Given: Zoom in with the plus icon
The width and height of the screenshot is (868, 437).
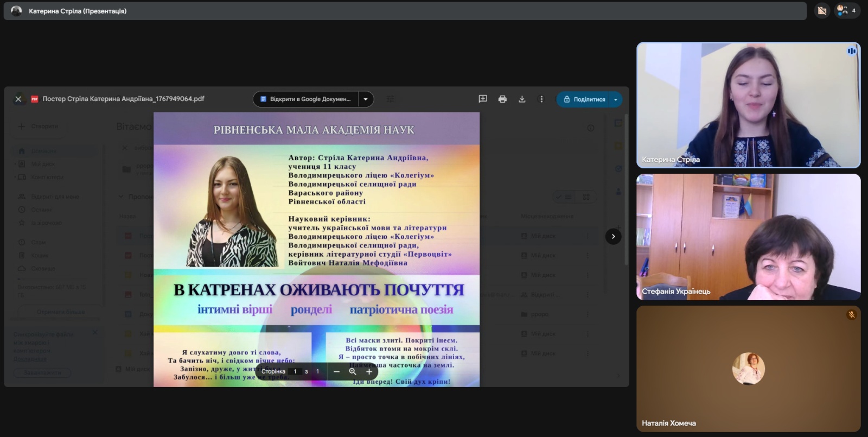Looking at the screenshot, I should (369, 372).
